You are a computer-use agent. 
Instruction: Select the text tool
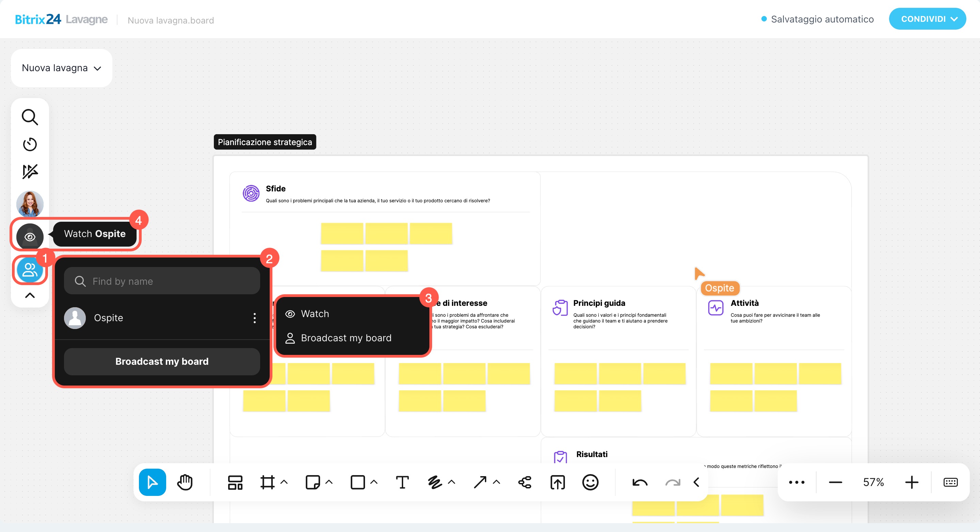(x=402, y=482)
